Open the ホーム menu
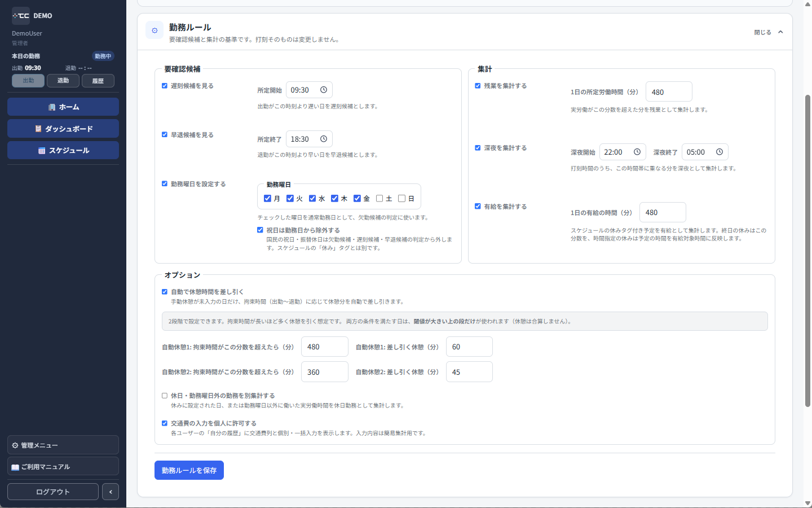The width and height of the screenshot is (812, 508). [63, 107]
